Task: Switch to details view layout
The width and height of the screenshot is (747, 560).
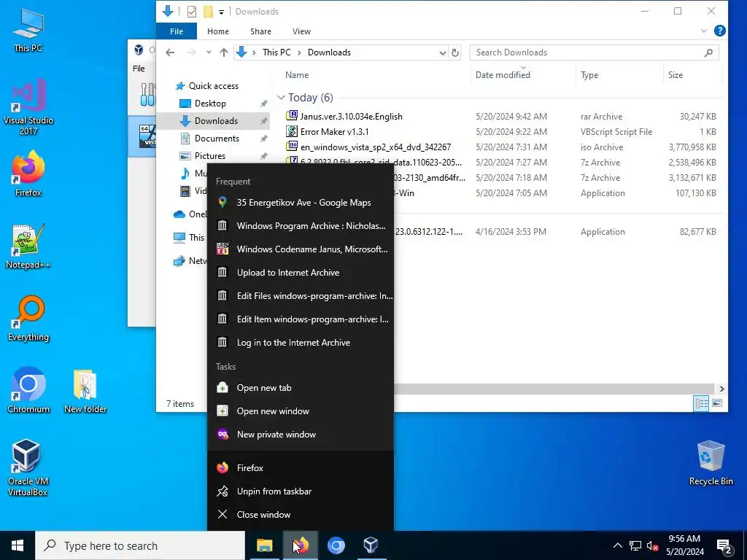Action: 701,403
